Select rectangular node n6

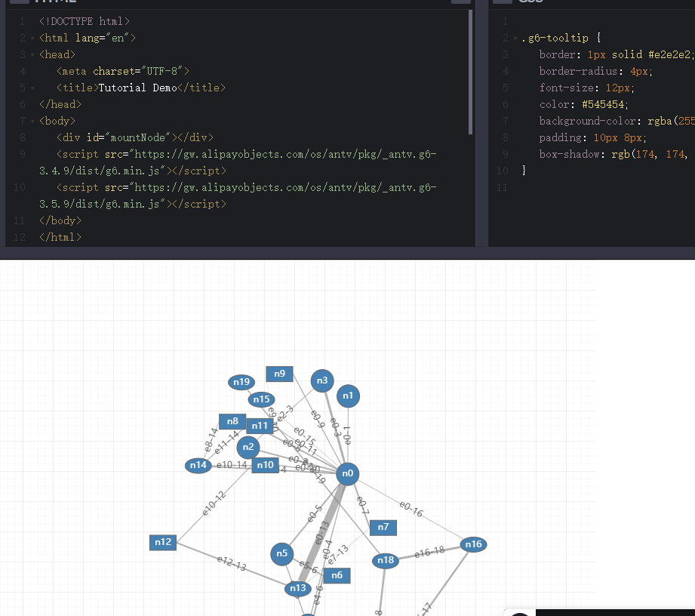tap(337, 575)
